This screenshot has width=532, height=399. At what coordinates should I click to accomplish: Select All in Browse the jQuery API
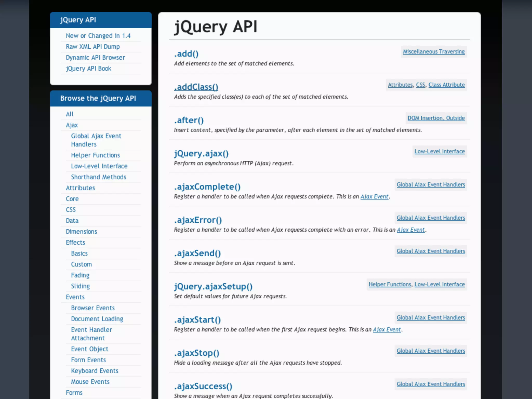click(70, 114)
